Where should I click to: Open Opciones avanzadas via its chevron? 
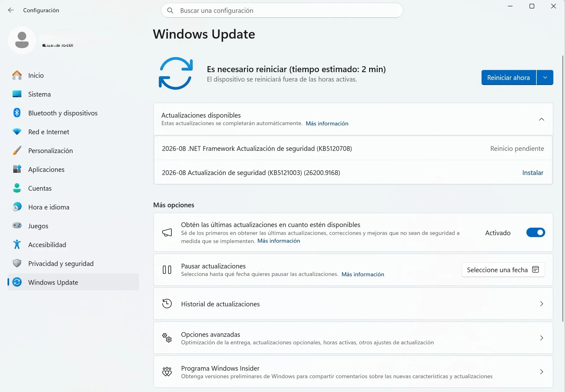tap(541, 338)
